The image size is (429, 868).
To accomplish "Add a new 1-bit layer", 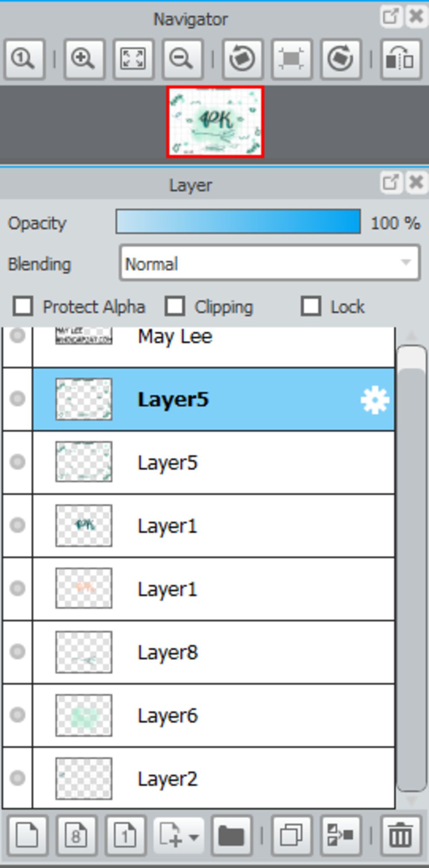I will [x=126, y=835].
